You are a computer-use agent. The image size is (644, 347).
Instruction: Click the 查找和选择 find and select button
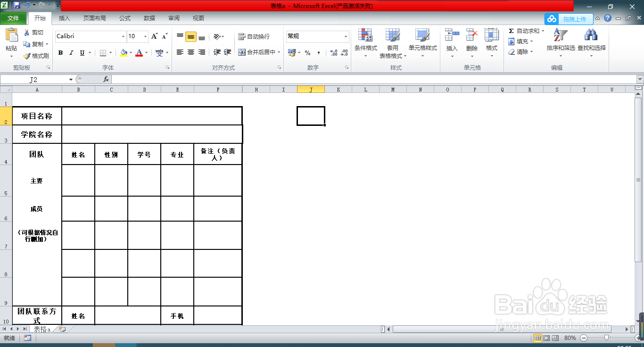[591, 43]
